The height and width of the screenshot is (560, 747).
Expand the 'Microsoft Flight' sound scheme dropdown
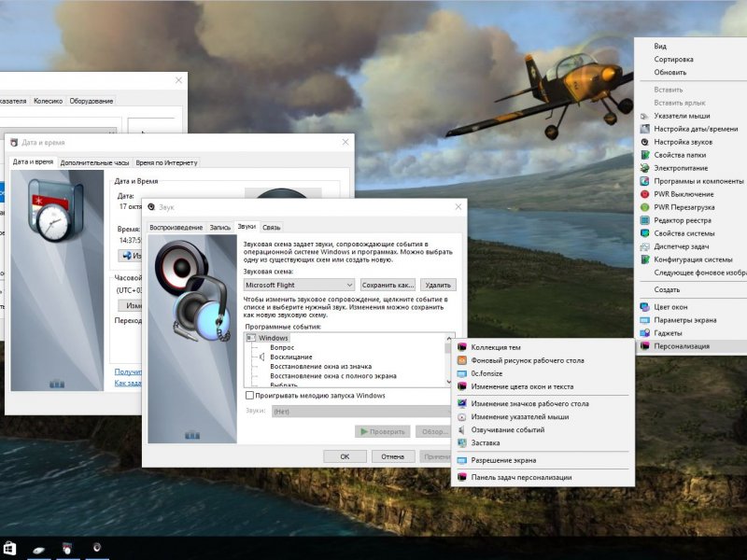pyautogui.click(x=299, y=285)
